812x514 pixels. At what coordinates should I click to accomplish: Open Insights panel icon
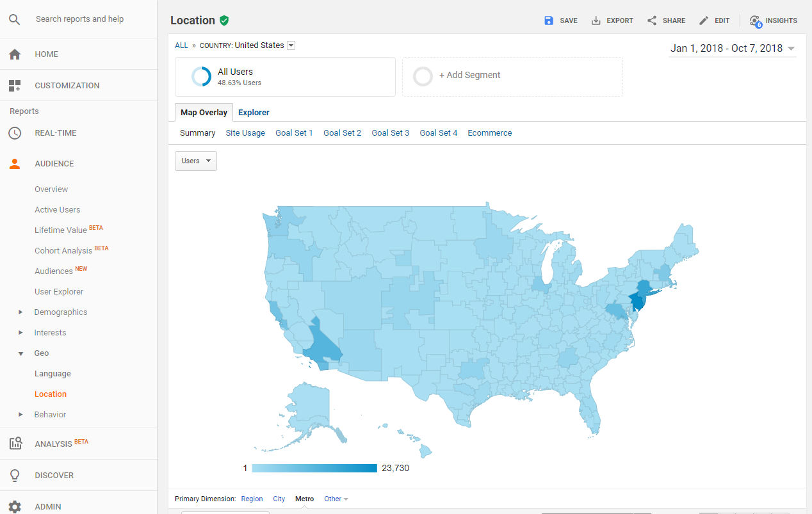(756, 20)
